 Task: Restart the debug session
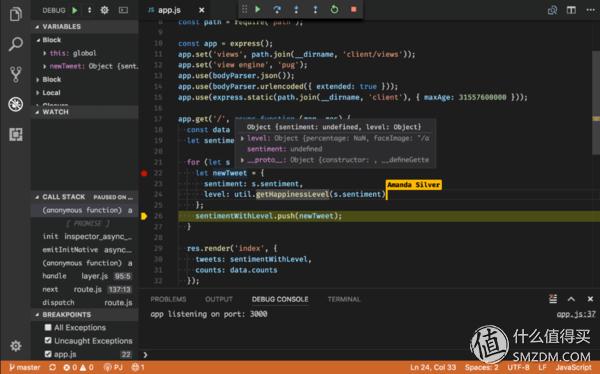[x=334, y=9]
